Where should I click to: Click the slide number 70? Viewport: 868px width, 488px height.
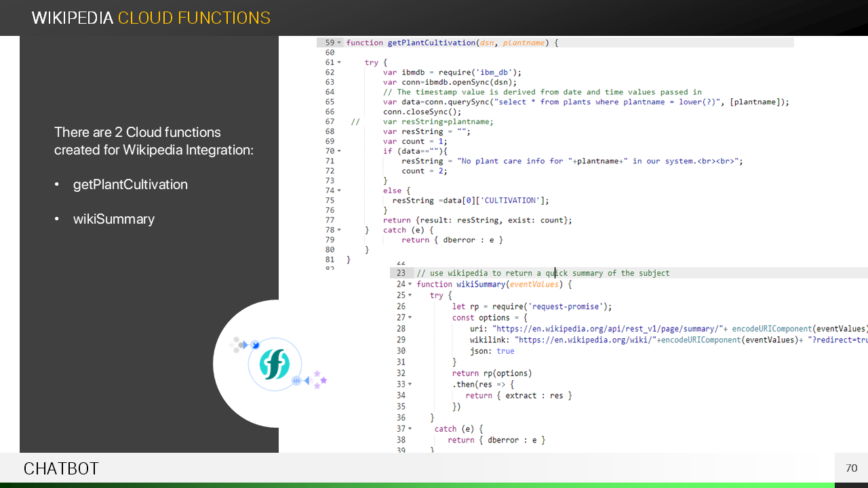pyautogui.click(x=852, y=468)
